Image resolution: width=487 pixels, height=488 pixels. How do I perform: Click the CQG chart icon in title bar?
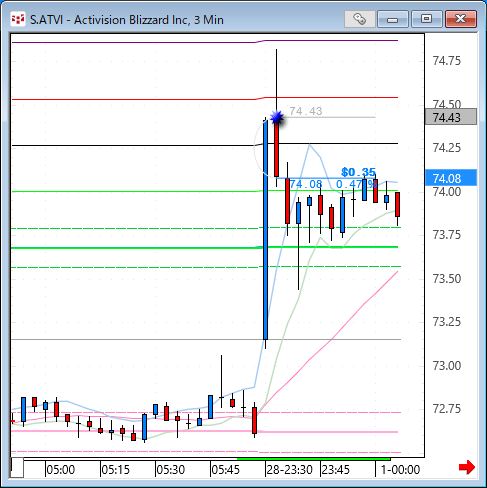click(x=17, y=19)
